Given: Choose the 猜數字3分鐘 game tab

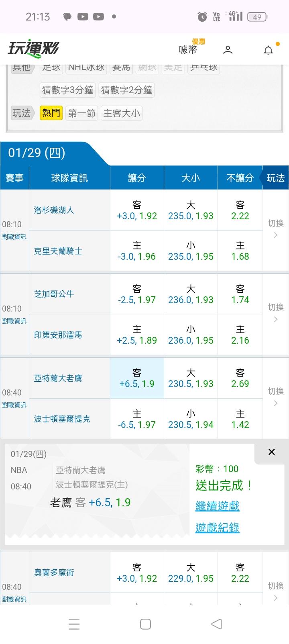Looking at the screenshot, I should coord(68,90).
